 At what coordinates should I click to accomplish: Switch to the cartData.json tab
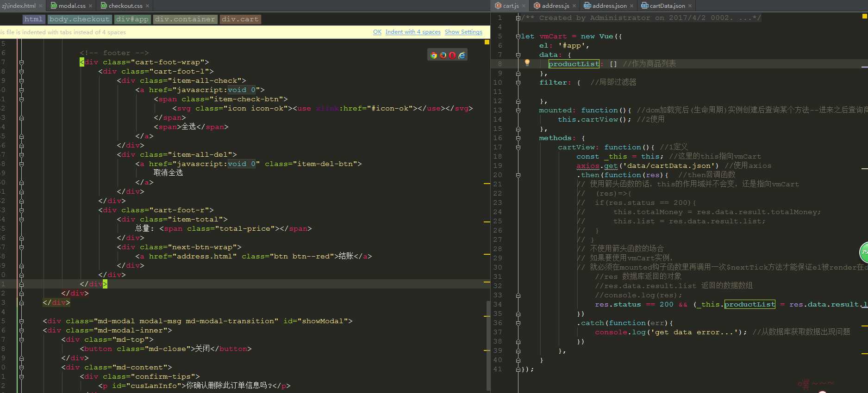point(667,6)
